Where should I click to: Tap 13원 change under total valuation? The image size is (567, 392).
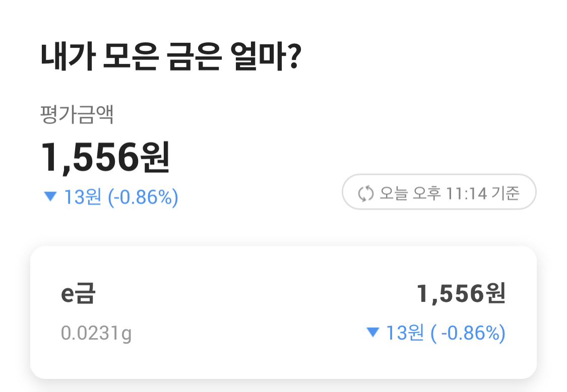(x=83, y=197)
